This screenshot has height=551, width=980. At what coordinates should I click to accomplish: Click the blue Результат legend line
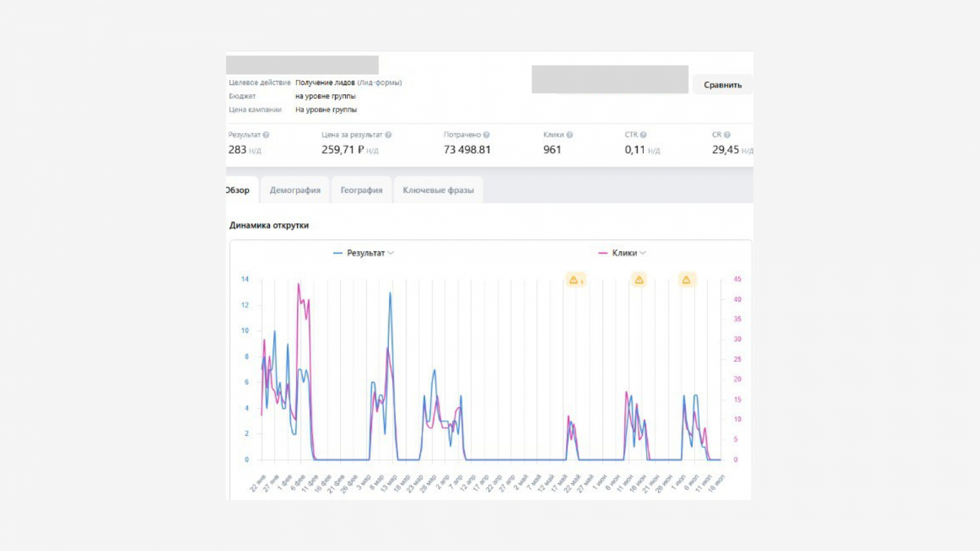tap(337, 253)
